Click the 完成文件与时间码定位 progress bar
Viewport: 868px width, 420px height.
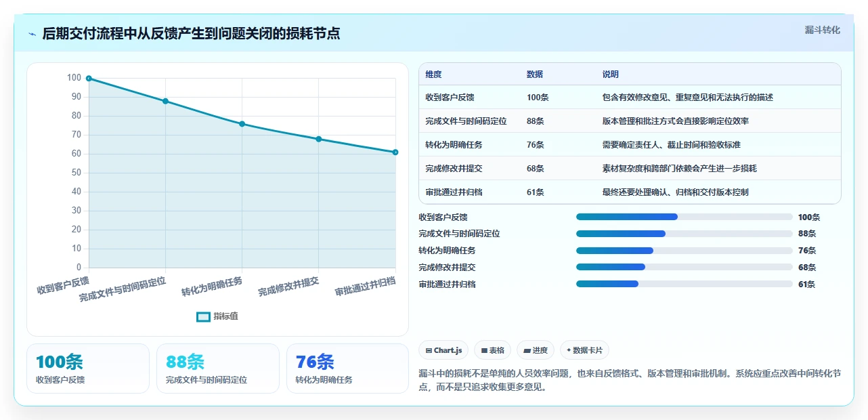coord(684,234)
